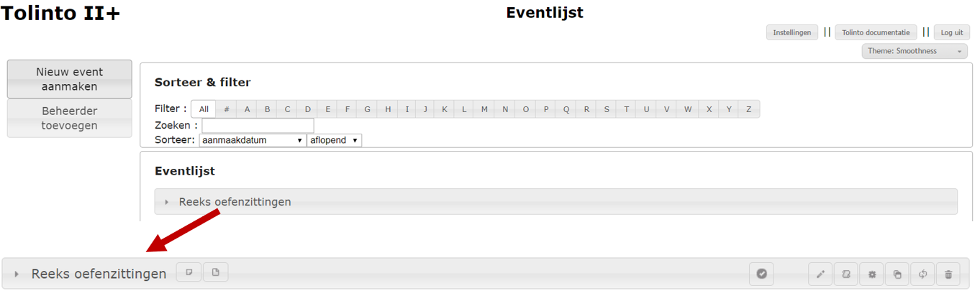Click the pencil edit icon

[820, 274]
